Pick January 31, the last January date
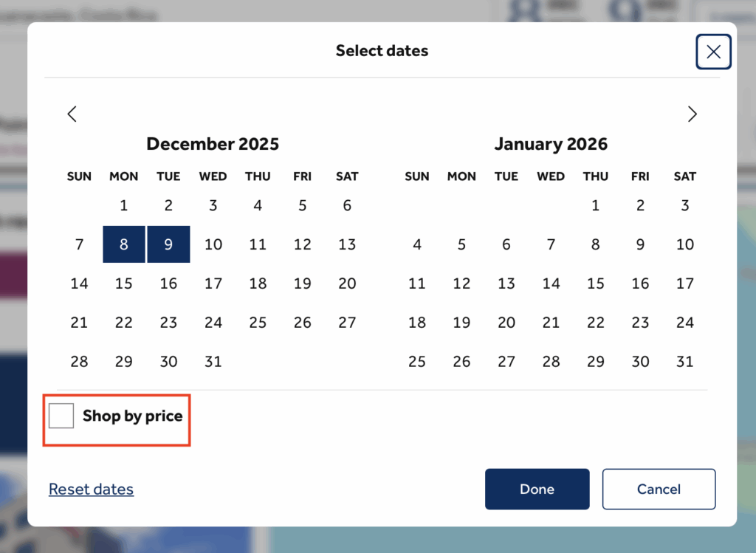 (x=684, y=361)
